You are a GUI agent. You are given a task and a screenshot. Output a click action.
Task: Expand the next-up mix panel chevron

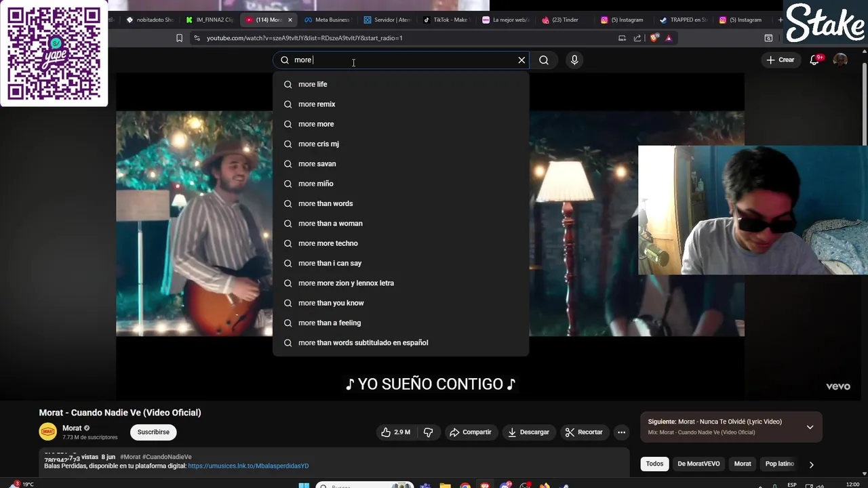point(810,427)
